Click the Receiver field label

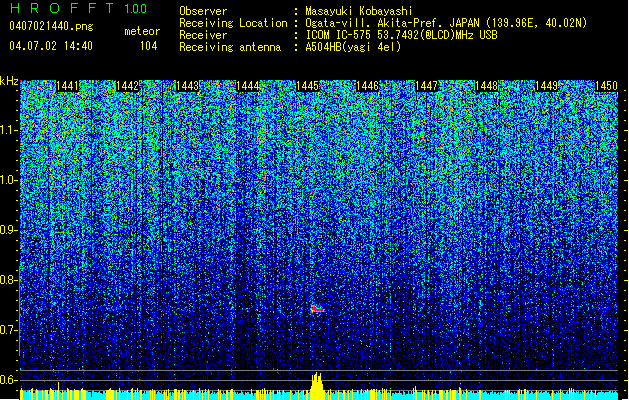(x=203, y=35)
